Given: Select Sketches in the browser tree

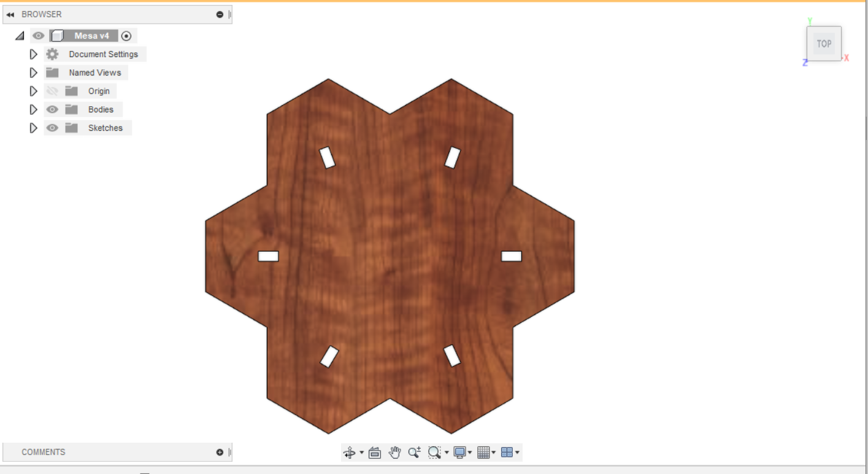Looking at the screenshot, I should point(106,128).
